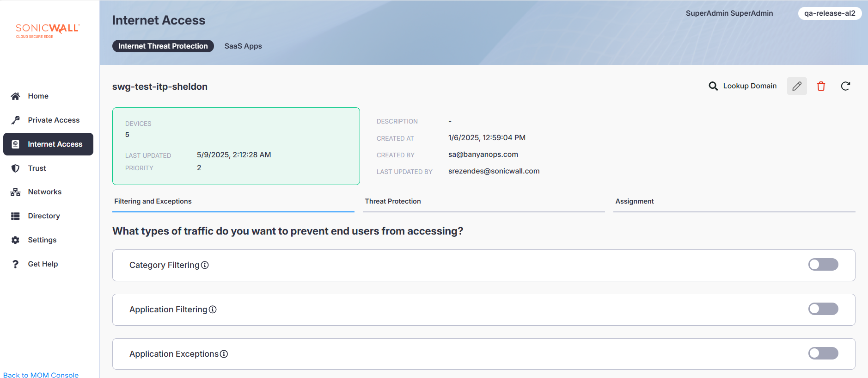Click the Lookup Domain magnifier icon
868x378 pixels.
(713, 86)
